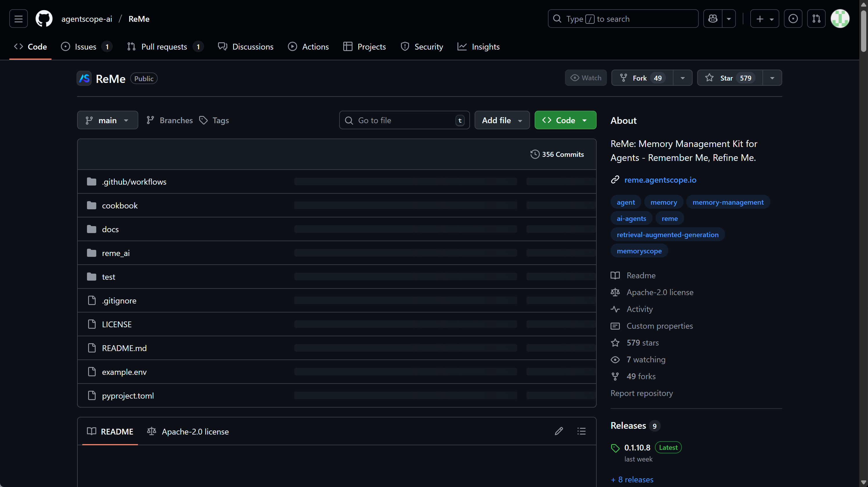Click the LICENSE file icon
This screenshot has height=487, width=868.
pos(92,324)
